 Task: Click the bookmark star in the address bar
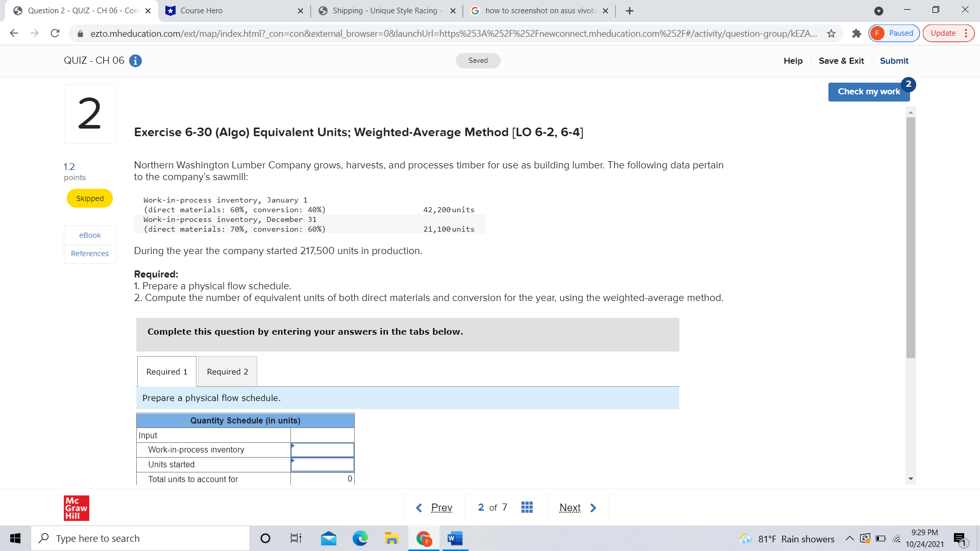831,33
